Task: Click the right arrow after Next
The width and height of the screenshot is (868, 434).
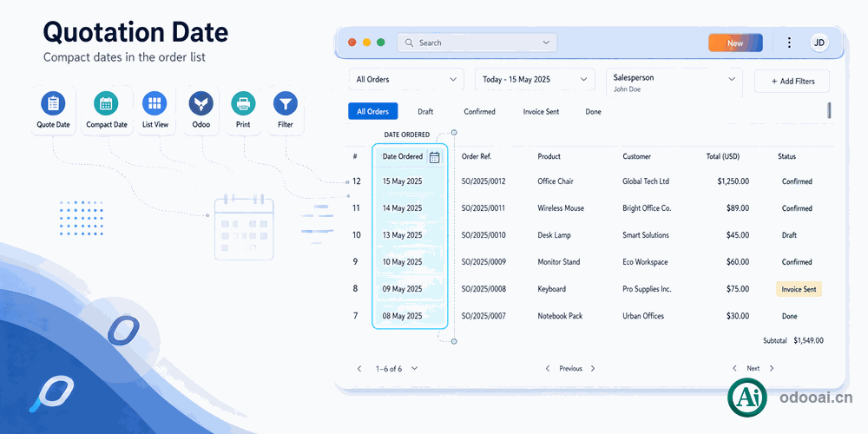Action: (772, 369)
